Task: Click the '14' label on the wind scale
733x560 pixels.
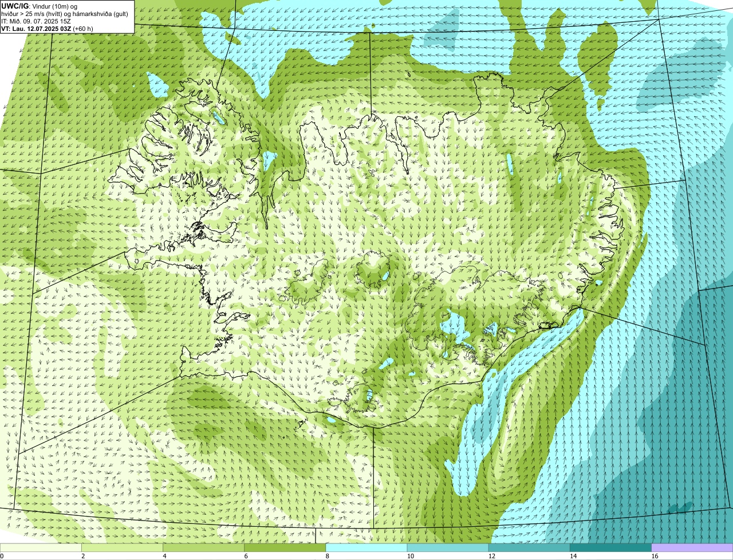Action: [x=573, y=556]
